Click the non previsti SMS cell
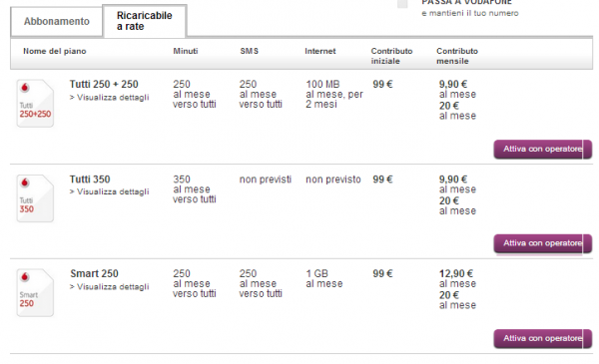 coord(266,180)
